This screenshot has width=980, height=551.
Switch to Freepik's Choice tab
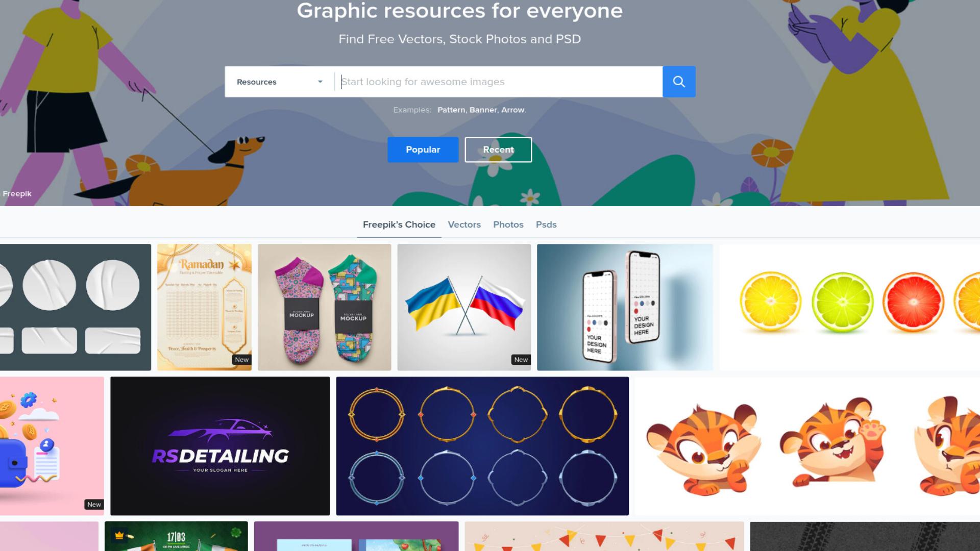(x=399, y=224)
